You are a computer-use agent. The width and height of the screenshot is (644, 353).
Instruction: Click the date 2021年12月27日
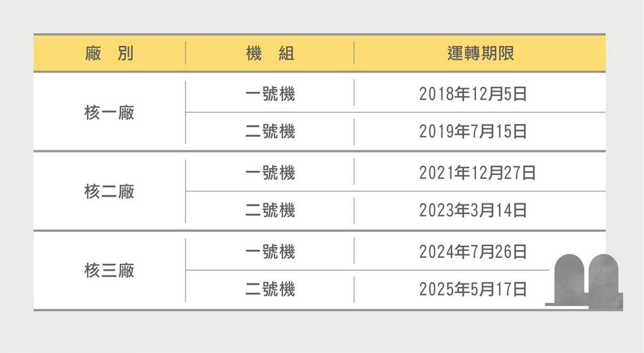click(x=477, y=173)
